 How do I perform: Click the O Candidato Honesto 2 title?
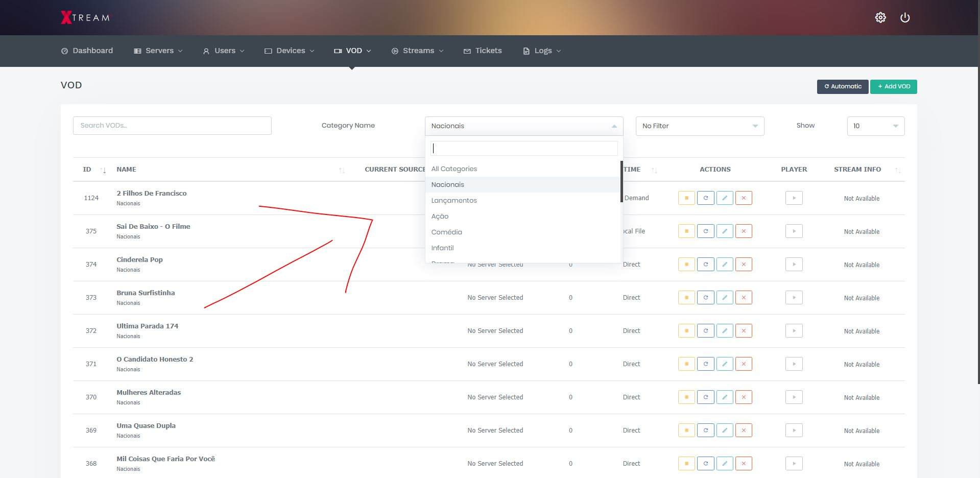coord(155,359)
